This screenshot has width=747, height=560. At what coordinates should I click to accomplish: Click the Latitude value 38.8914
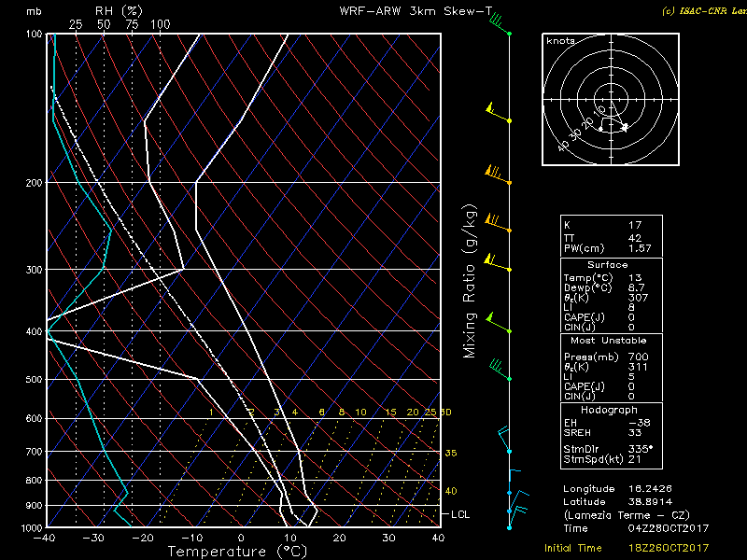(650, 501)
